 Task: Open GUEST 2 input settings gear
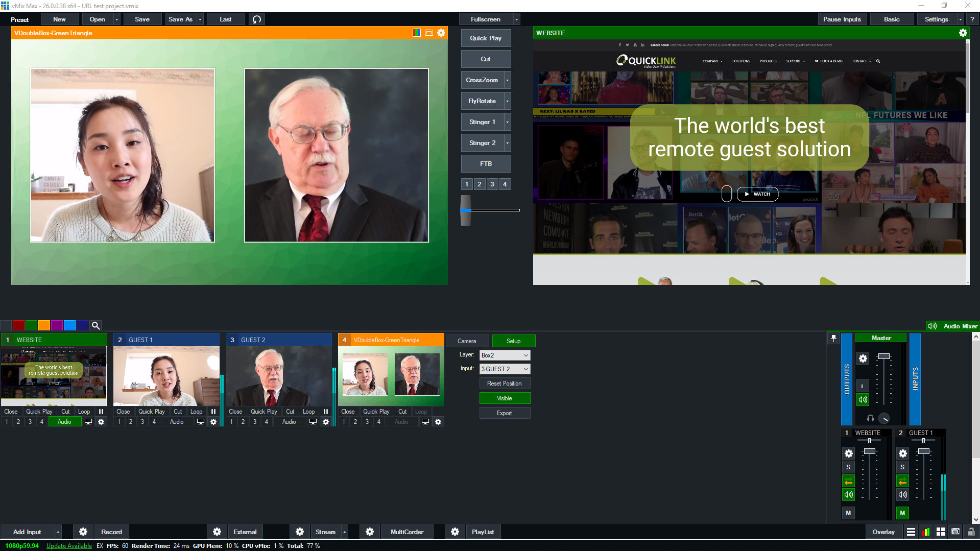pos(326,422)
